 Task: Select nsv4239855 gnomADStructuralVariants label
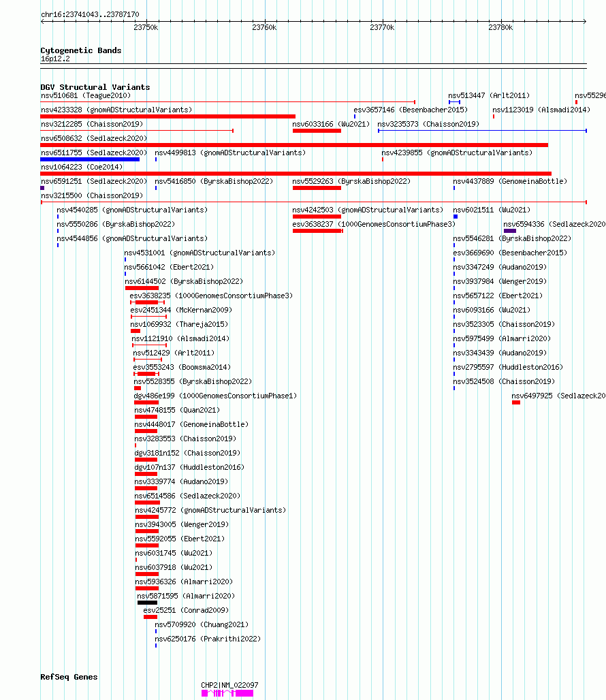[x=457, y=153]
